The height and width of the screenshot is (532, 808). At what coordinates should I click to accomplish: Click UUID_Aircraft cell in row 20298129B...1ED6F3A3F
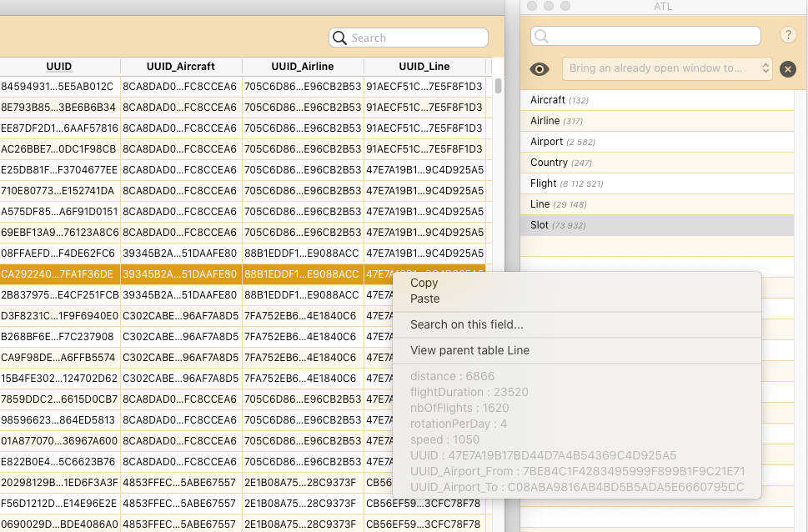pos(181,483)
